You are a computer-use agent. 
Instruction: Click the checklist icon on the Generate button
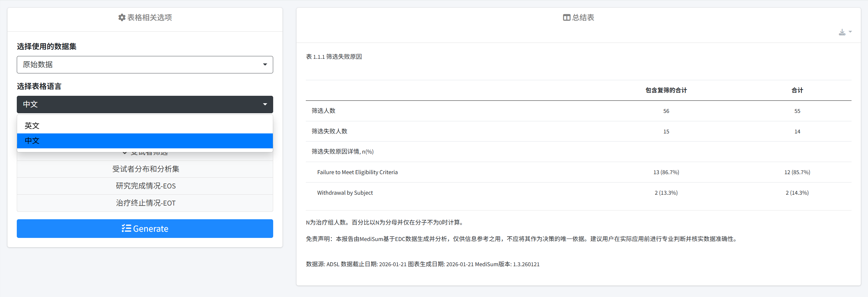126,229
